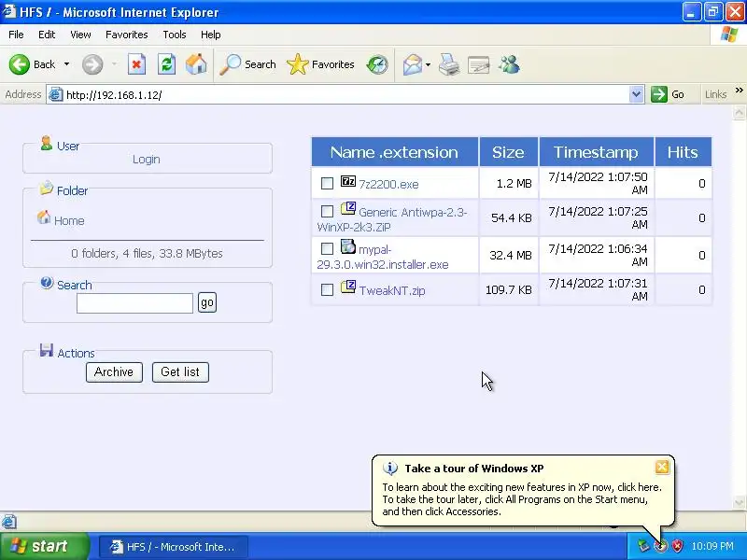747x560 pixels.
Task: Click the network tray icon in the taskbar
Action: point(644,546)
